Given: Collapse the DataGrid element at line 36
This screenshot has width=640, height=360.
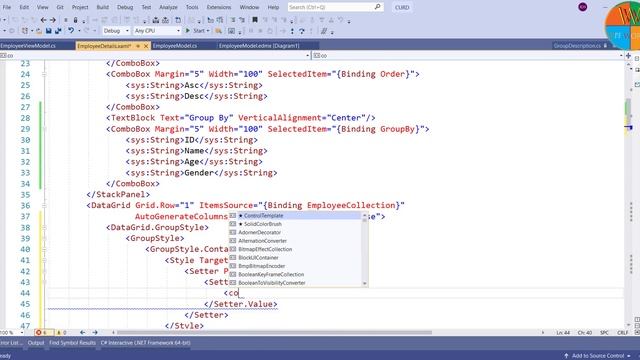Looking at the screenshot, I should point(44,206).
